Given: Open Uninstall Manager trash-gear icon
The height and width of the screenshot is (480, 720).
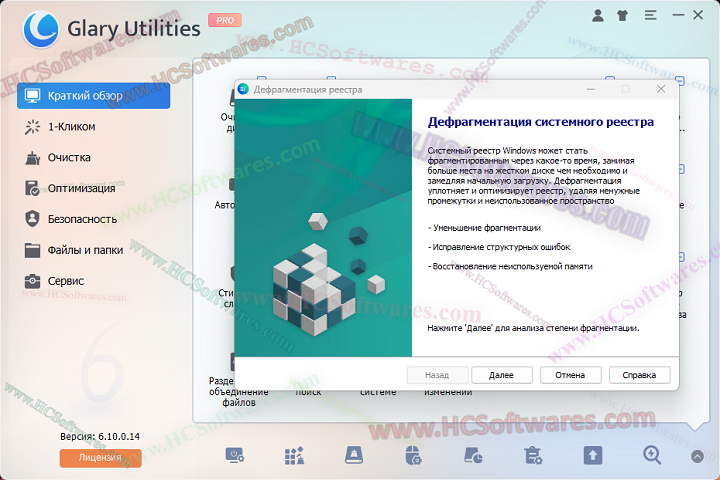Looking at the screenshot, I should click(533, 456).
